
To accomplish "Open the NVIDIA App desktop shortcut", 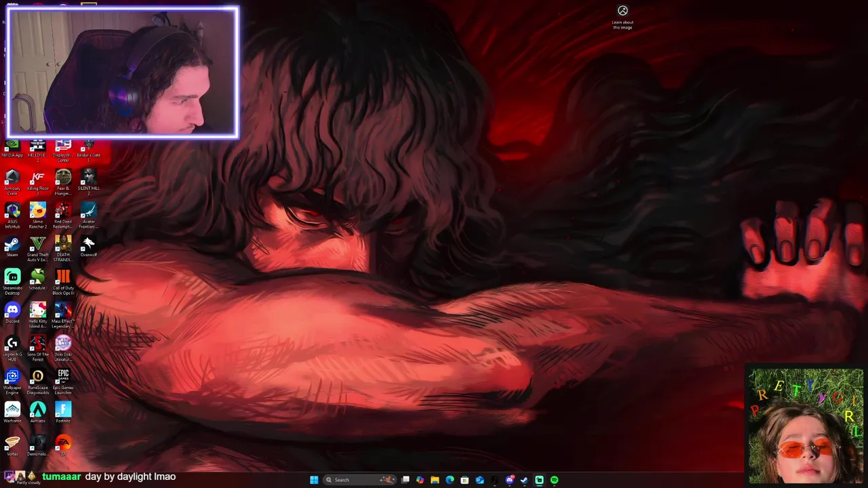I will click(x=12, y=148).
